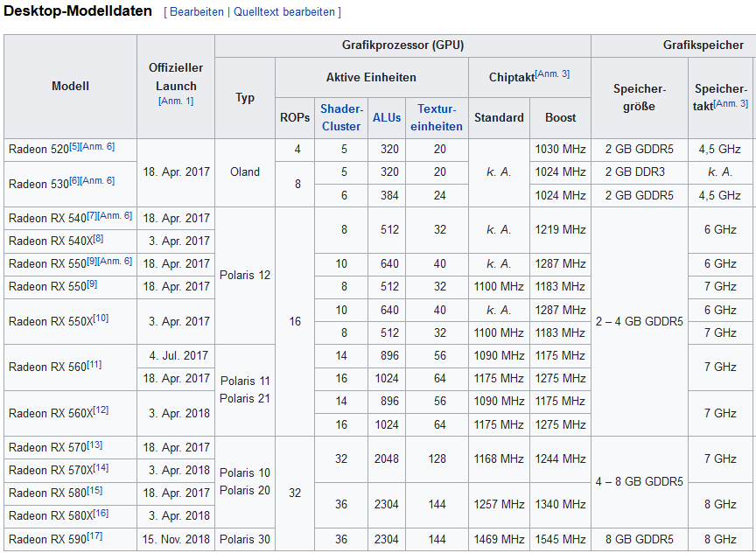The height and width of the screenshot is (553, 756).
Task: Click the 4 – 8 GB GDDR5 cell
Action: tap(640, 481)
